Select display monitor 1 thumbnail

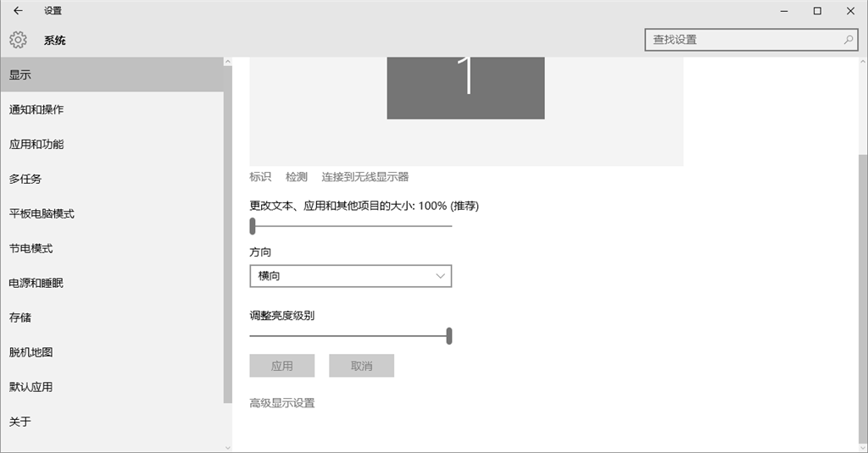[x=465, y=88]
